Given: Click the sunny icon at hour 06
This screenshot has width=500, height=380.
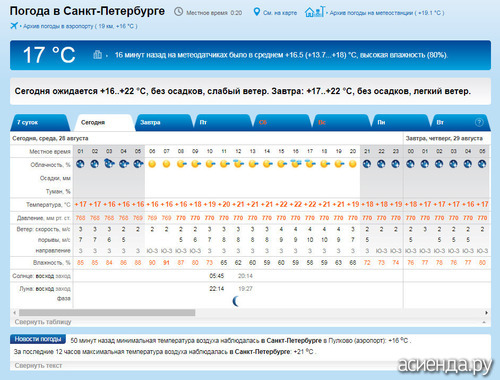Looking at the screenshot, I should click(x=152, y=164).
